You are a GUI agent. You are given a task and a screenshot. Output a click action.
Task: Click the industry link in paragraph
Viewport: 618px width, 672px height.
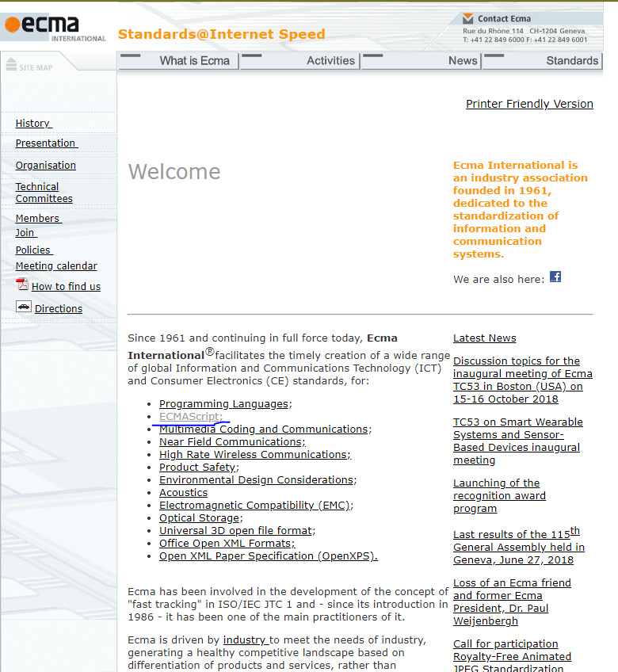244,640
